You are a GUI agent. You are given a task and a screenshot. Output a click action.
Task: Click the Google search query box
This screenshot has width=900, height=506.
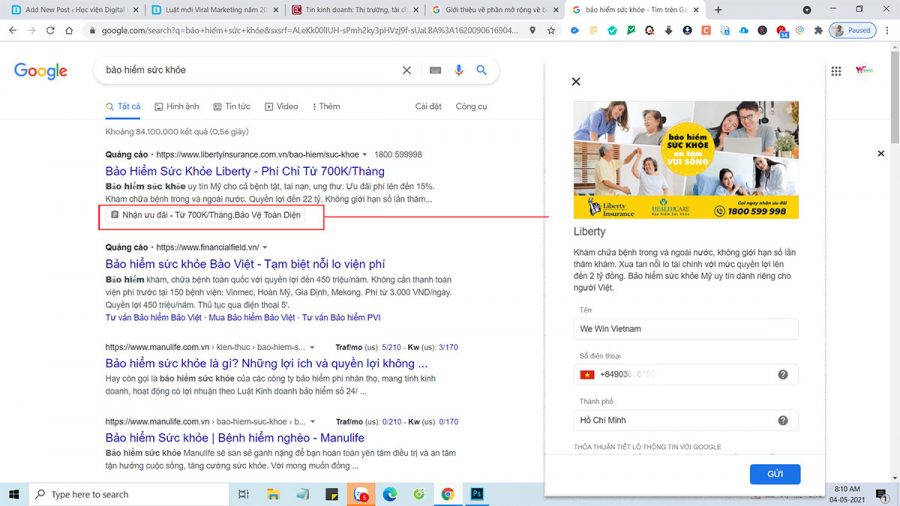click(x=250, y=70)
